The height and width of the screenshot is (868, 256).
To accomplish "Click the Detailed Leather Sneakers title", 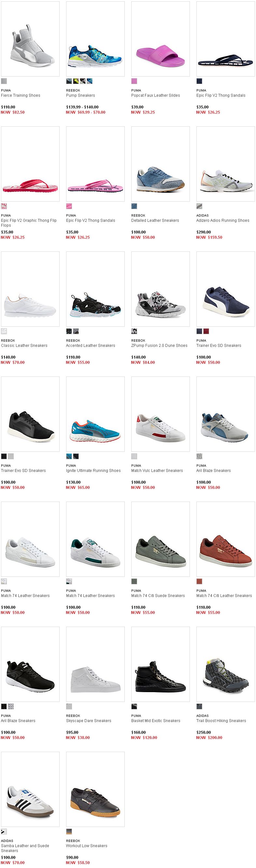I will (155, 221).
